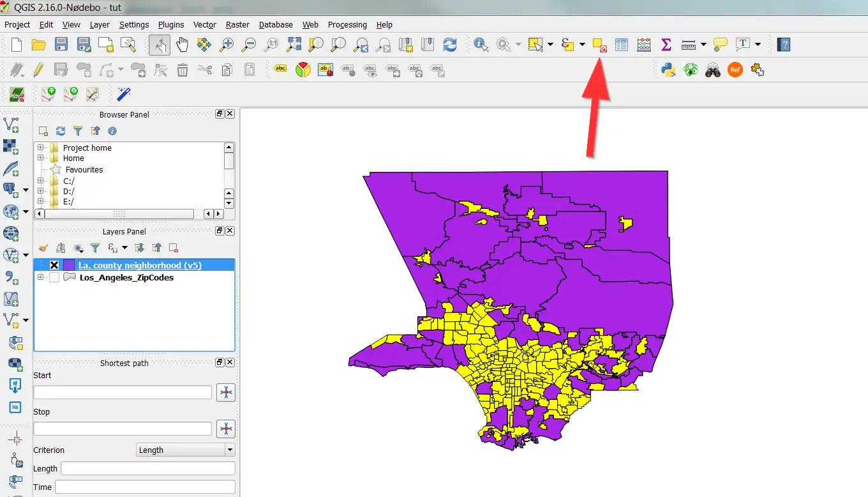Click the Zoom In magnifier tool
This screenshot has width=868, height=497.
(x=227, y=45)
